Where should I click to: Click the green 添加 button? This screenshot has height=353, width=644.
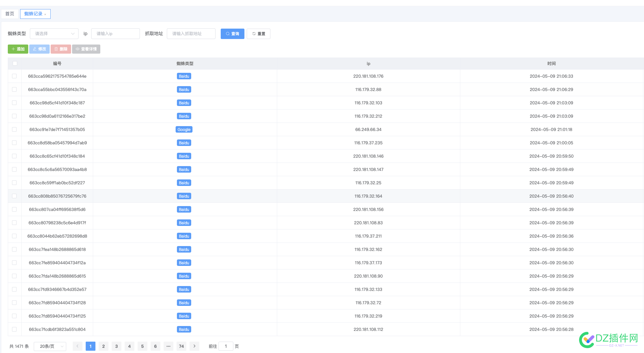tap(18, 49)
